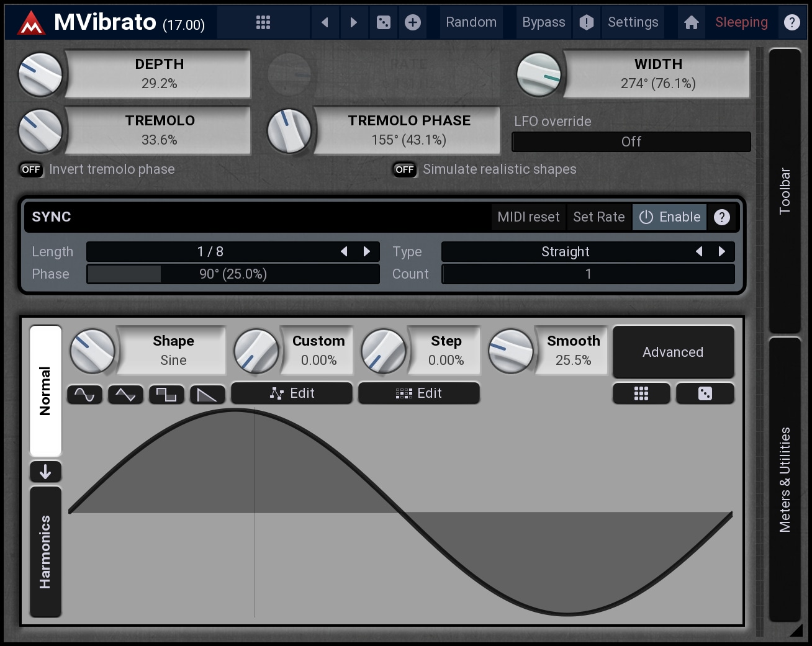Click the Sync Phase slider bar

233,274
